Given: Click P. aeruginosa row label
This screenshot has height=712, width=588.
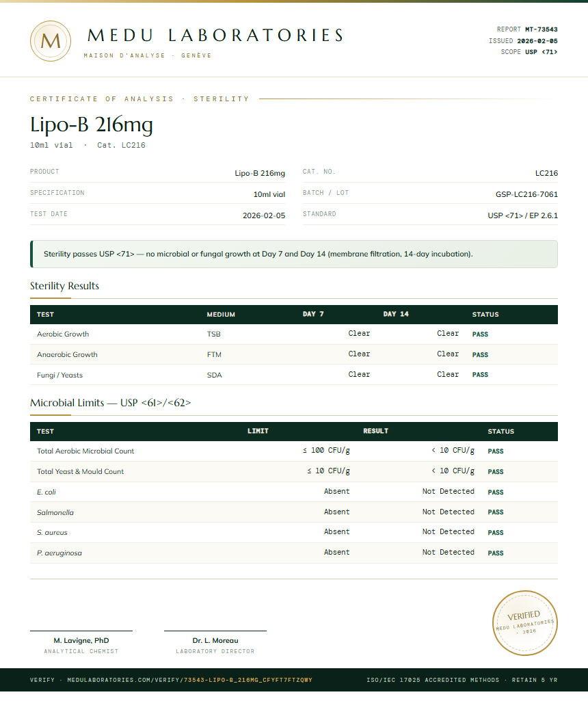Looking at the screenshot, I should tap(59, 553).
